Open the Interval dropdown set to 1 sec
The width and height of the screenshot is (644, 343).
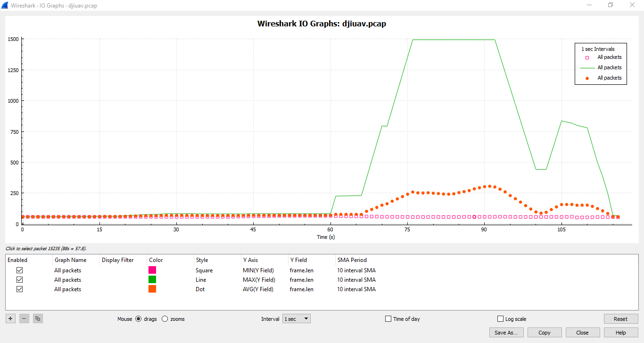[297, 319]
